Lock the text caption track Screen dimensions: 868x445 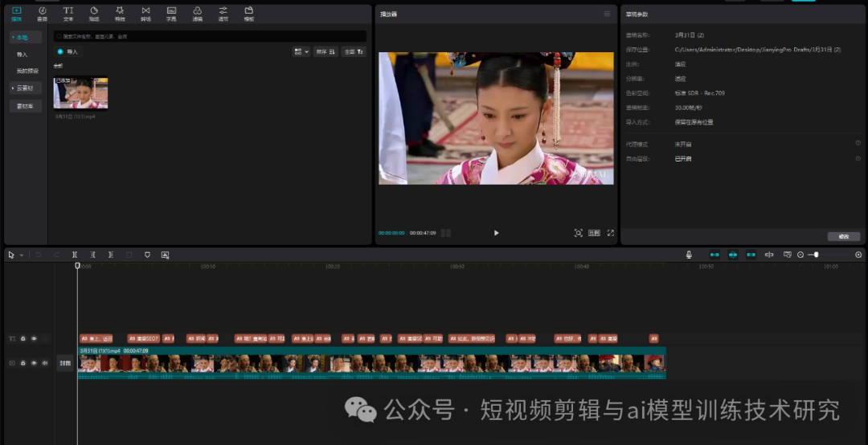[x=23, y=338]
